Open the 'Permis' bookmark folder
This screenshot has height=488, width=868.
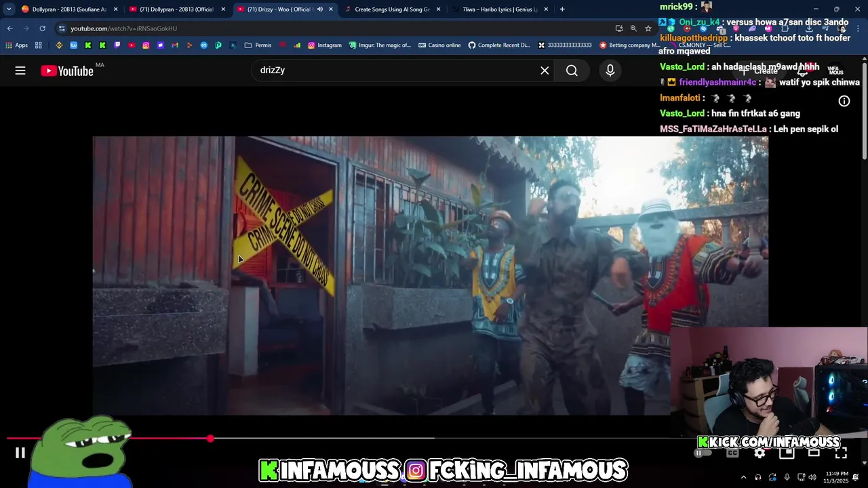click(258, 45)
